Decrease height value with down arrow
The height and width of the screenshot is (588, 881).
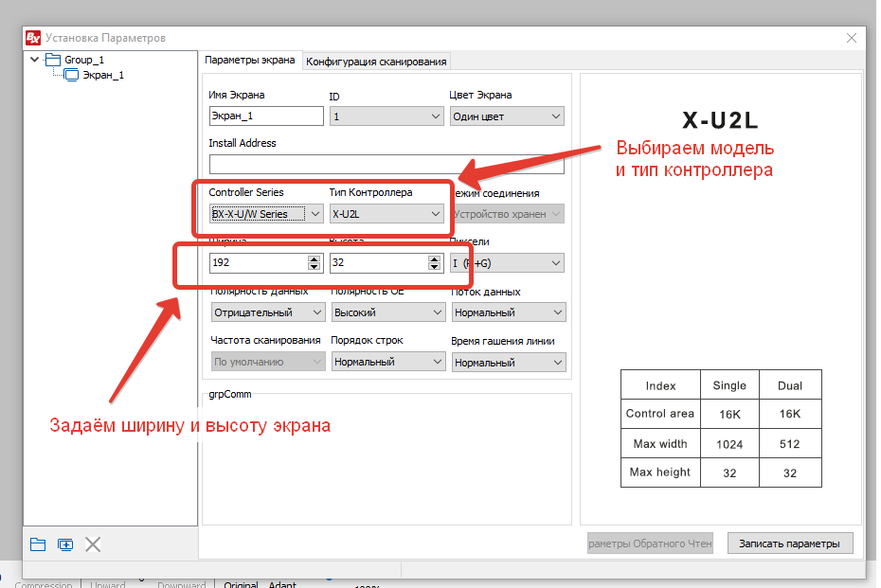(x=434, y=266)
